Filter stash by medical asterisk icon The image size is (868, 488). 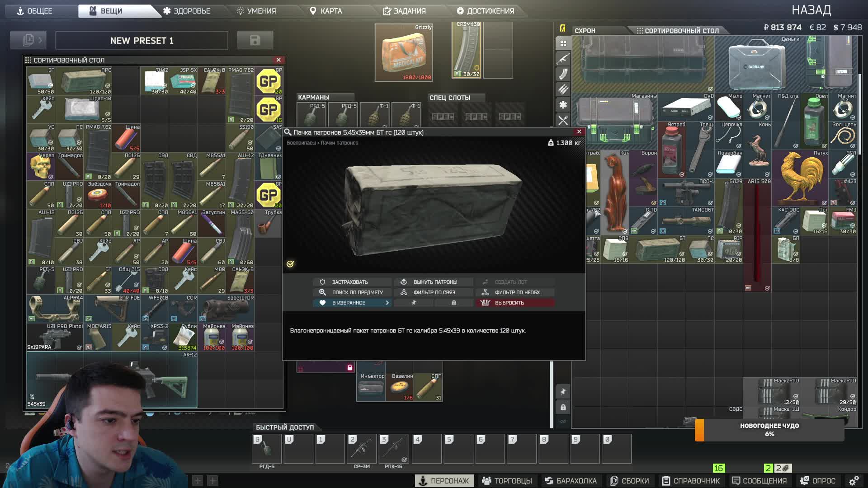click(x=563, y=105)
